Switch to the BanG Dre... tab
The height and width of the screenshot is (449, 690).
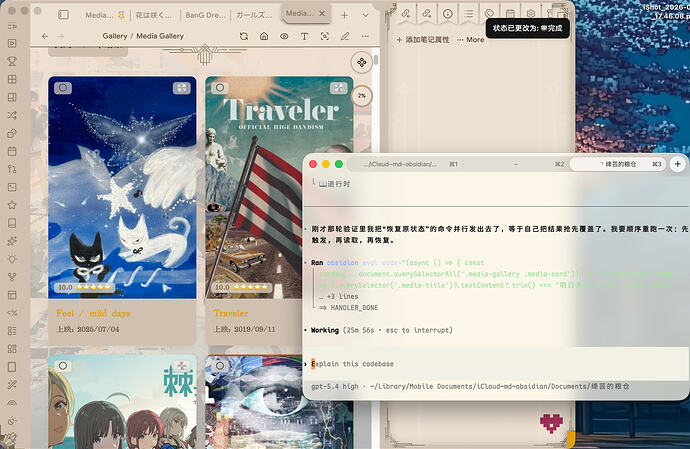205,15
